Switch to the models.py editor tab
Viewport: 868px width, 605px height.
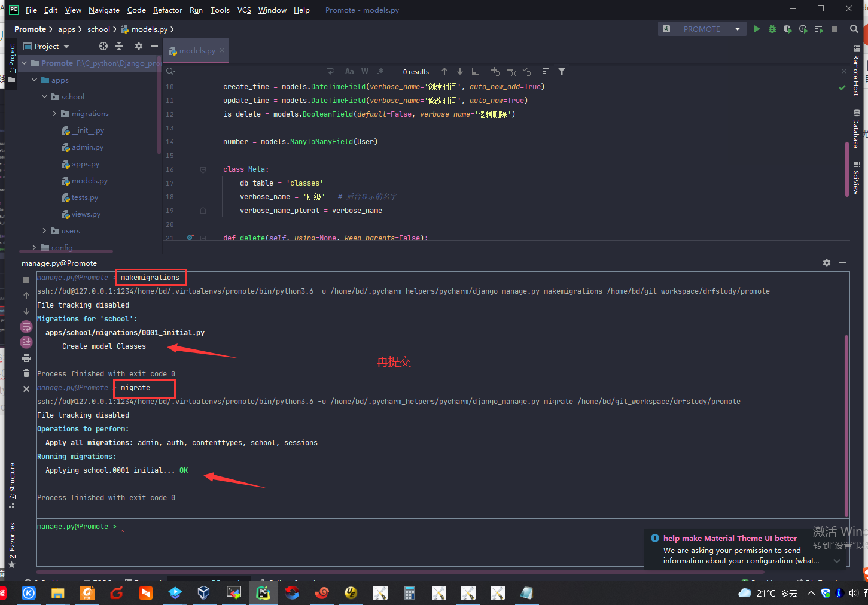click(x=197, y=51)
